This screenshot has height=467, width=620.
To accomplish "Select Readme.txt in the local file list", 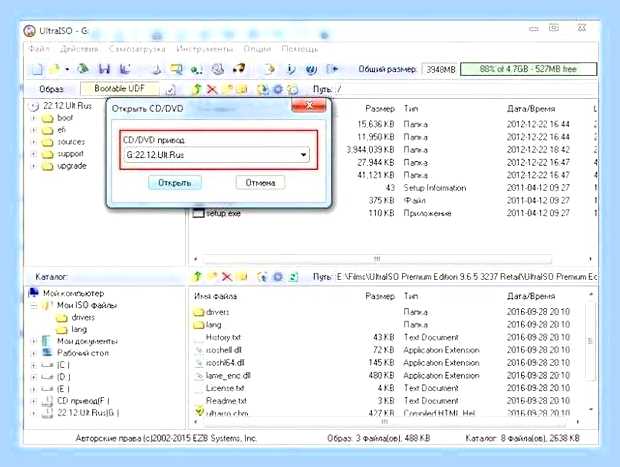I will (226, 401).
